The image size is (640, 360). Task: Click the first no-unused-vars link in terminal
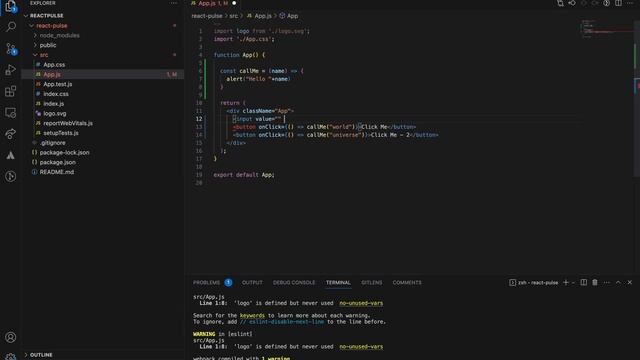click(x=361, y=303)
